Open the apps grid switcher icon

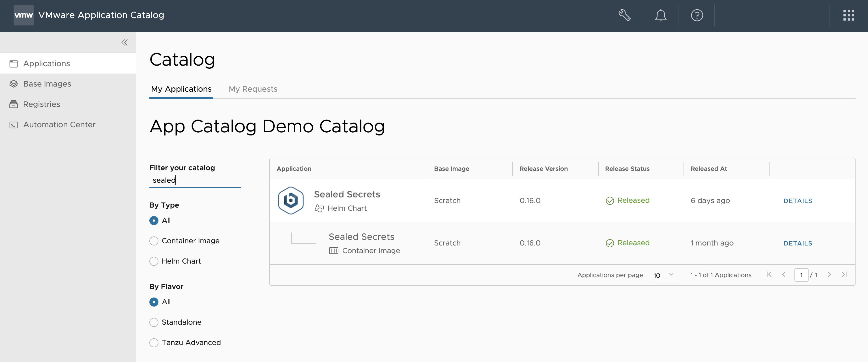coord(848,15)
